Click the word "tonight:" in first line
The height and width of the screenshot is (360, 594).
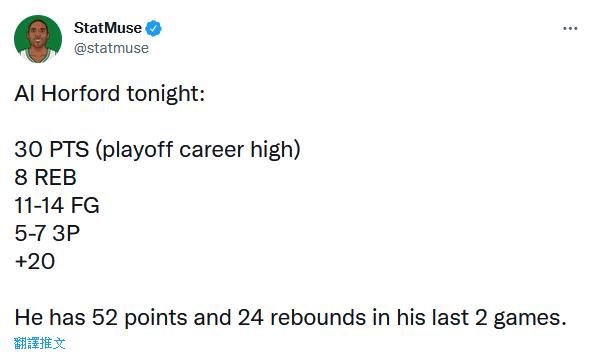point(166,95)
